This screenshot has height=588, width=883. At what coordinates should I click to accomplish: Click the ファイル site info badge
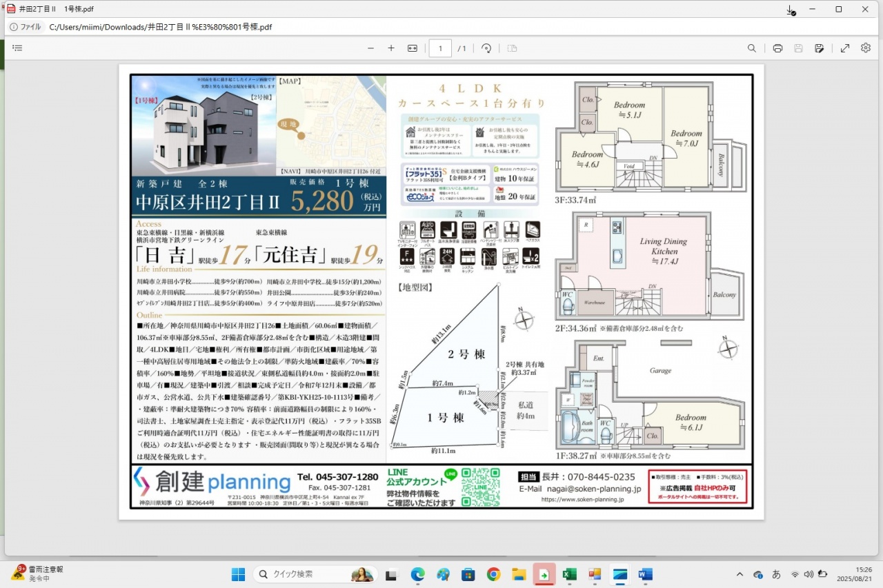coord(25,27)
